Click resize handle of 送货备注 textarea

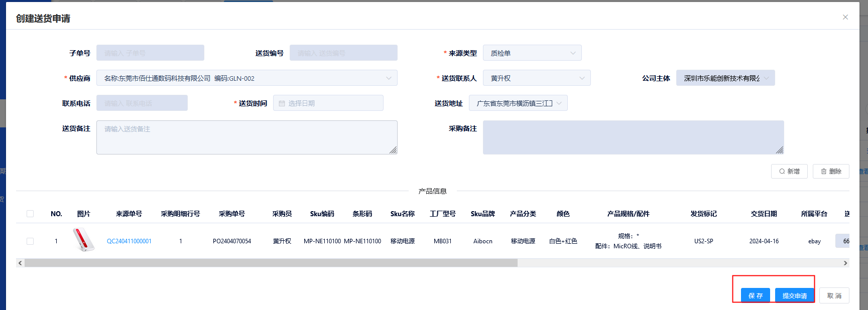(x=393, y=149)
